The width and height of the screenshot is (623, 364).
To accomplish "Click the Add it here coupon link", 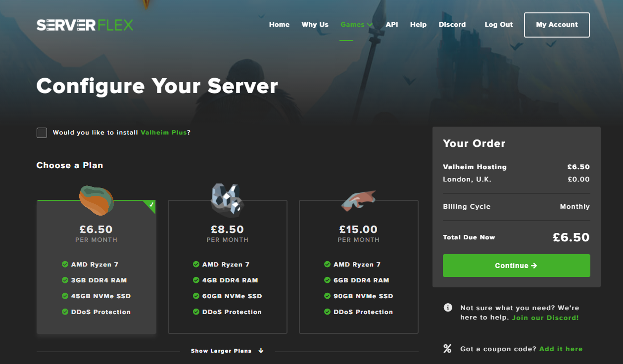I will click(561, 349).
